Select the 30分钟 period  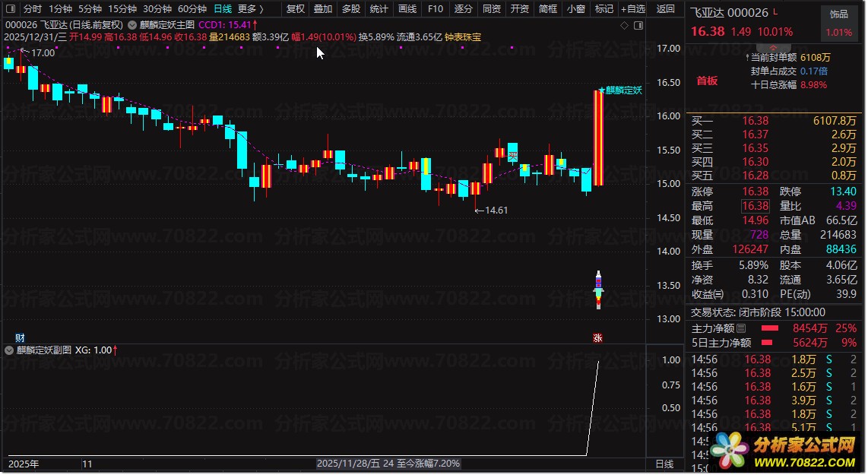157,9
